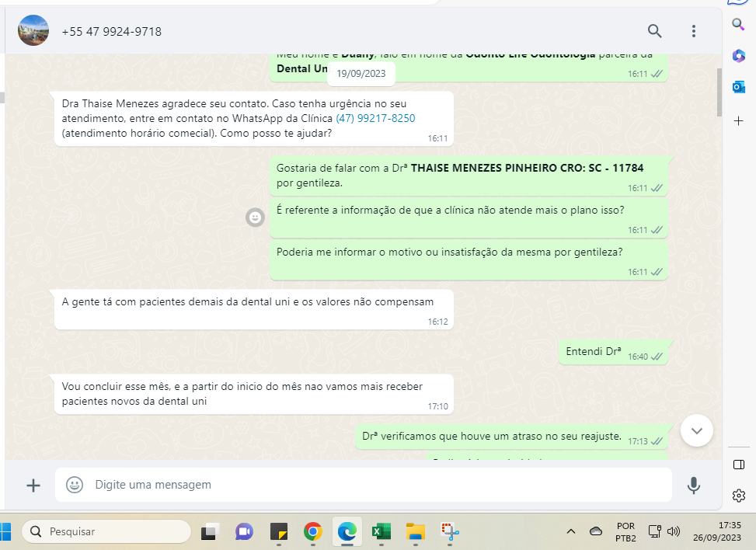Screen dimensions: 756x550
Task: Jump to latest messages with down arrow
Action: [x=697, y=430]
